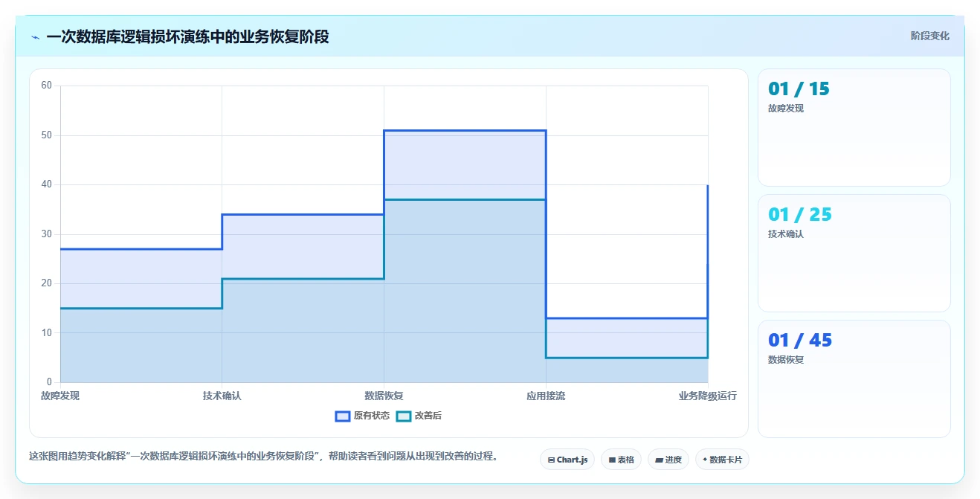Click the blue step at 27 over 故障发现

pyautogui.click(x=141, y=249)
